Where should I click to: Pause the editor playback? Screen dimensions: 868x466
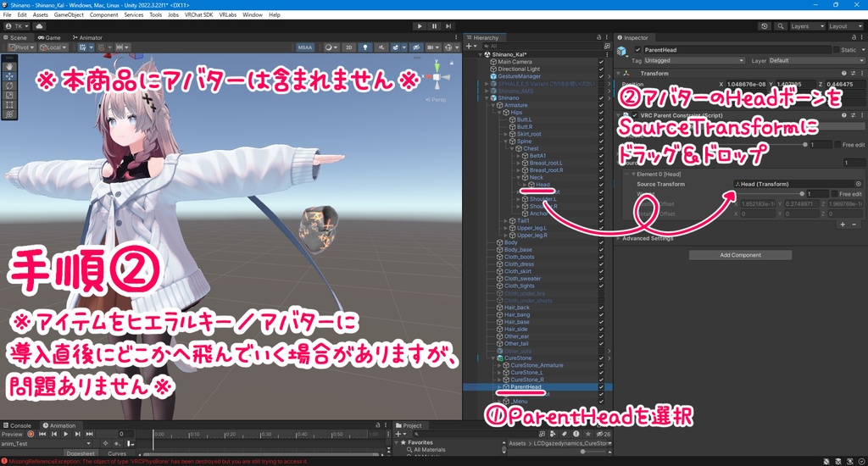point(434,26)
